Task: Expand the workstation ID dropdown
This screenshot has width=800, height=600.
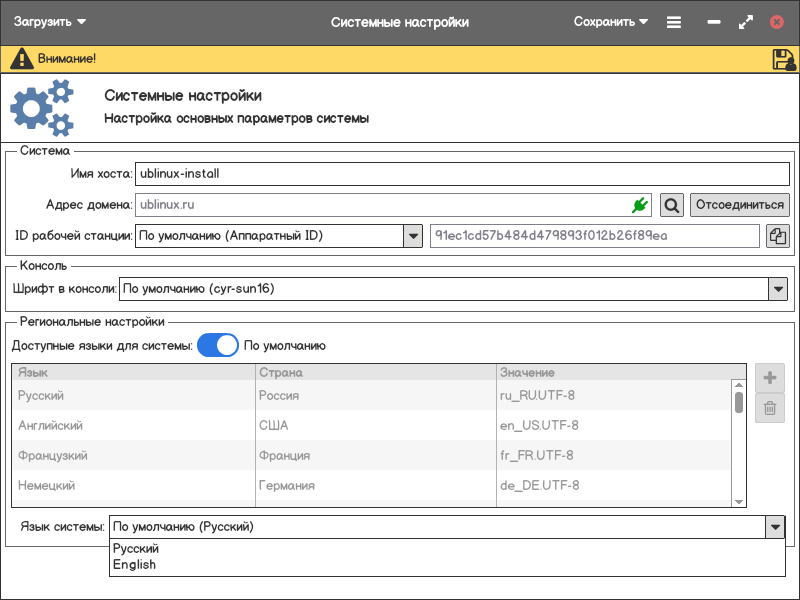Action: tap(412, 236)
